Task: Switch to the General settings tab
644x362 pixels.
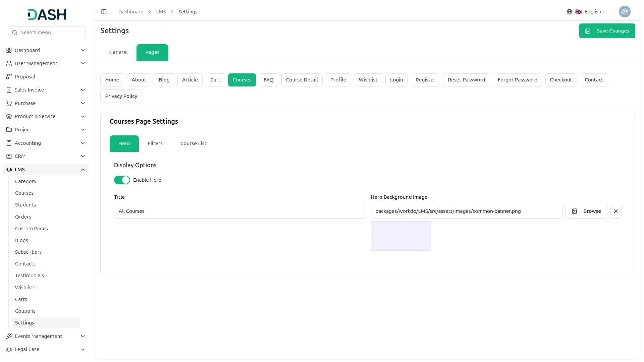Action: point(118,52)
